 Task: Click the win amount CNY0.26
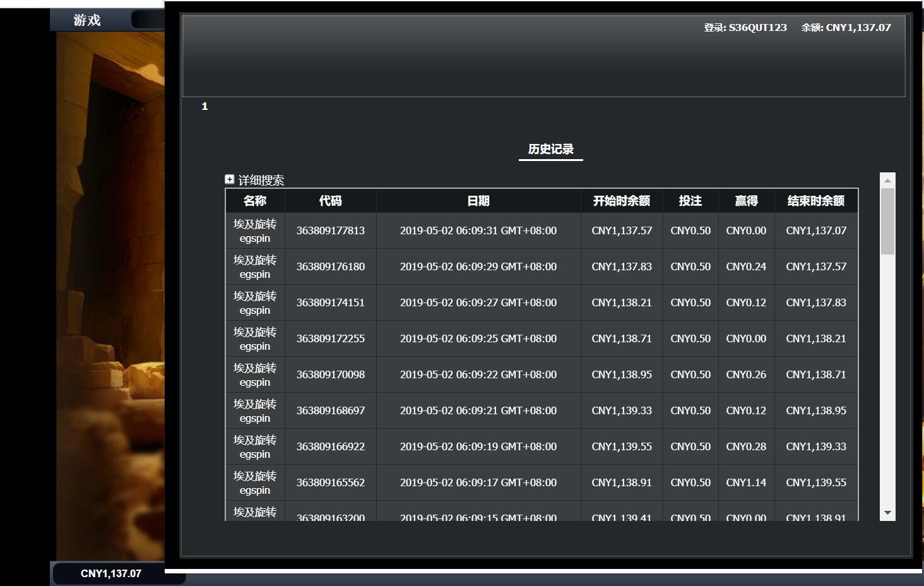click(746, 374)
